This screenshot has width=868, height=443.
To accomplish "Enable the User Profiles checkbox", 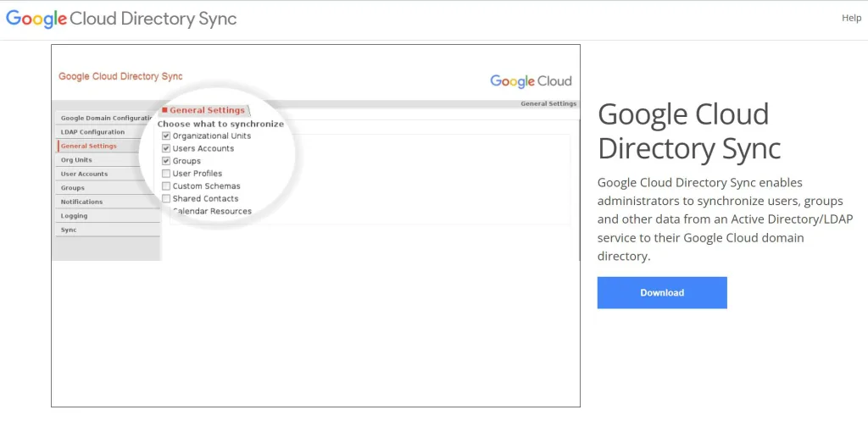I will 166,174.
